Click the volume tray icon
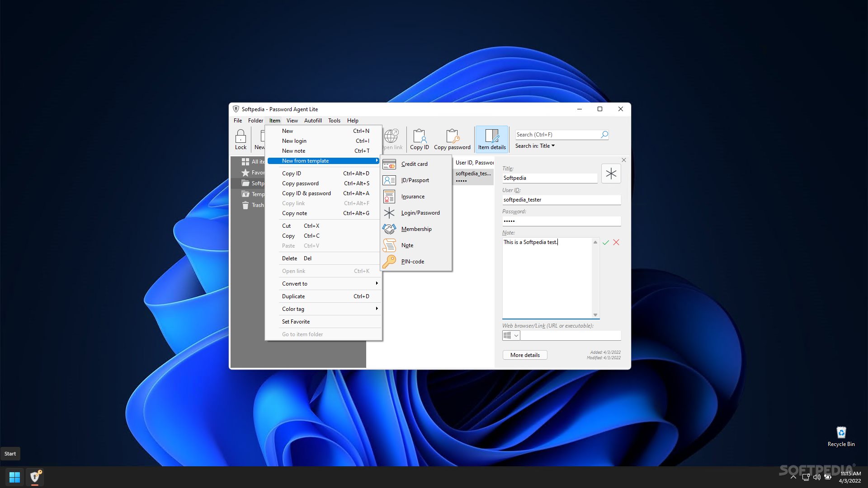The image size is (868, 488). (817, 477)
